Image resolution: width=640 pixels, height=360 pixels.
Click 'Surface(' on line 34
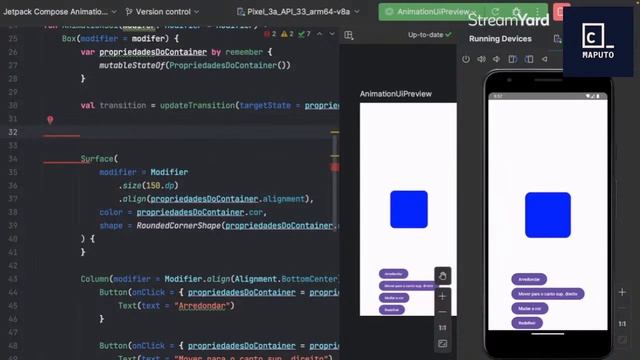point(99,159)
